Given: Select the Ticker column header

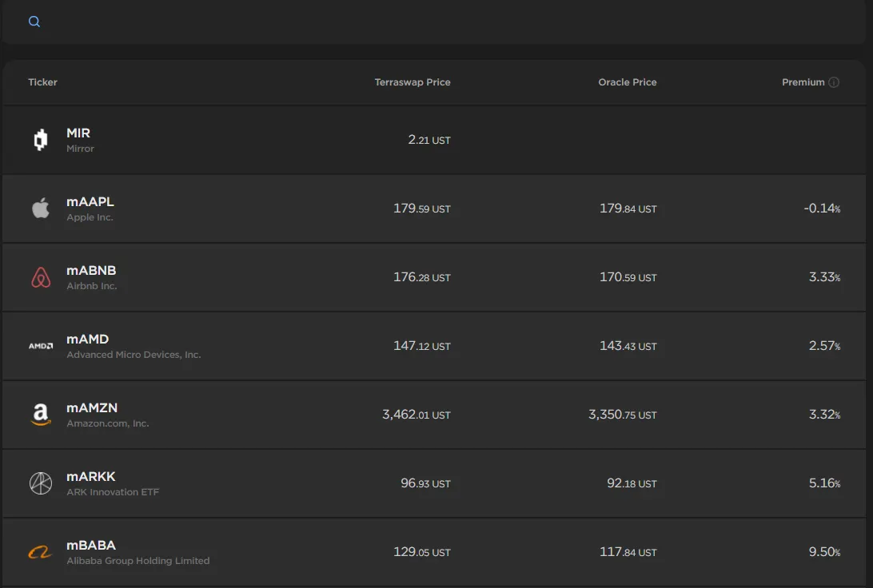Looking at the screenshot, I should point(43,82).
